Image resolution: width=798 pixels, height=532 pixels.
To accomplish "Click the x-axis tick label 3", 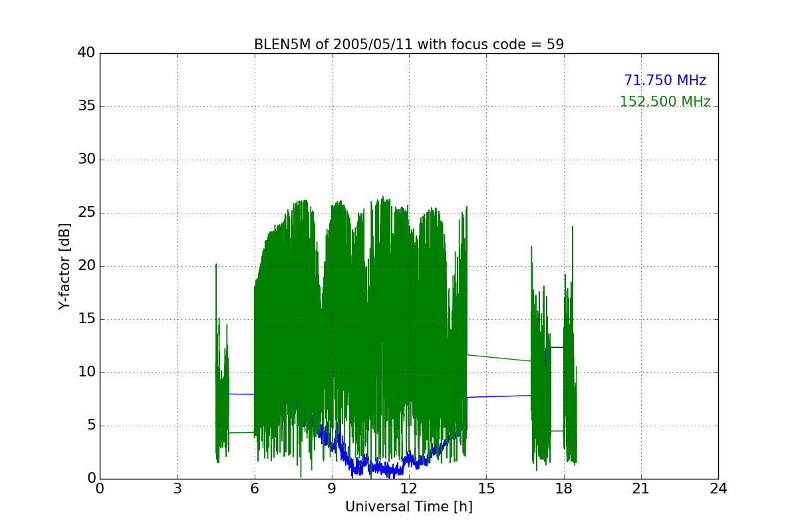I will click(177, 489).
